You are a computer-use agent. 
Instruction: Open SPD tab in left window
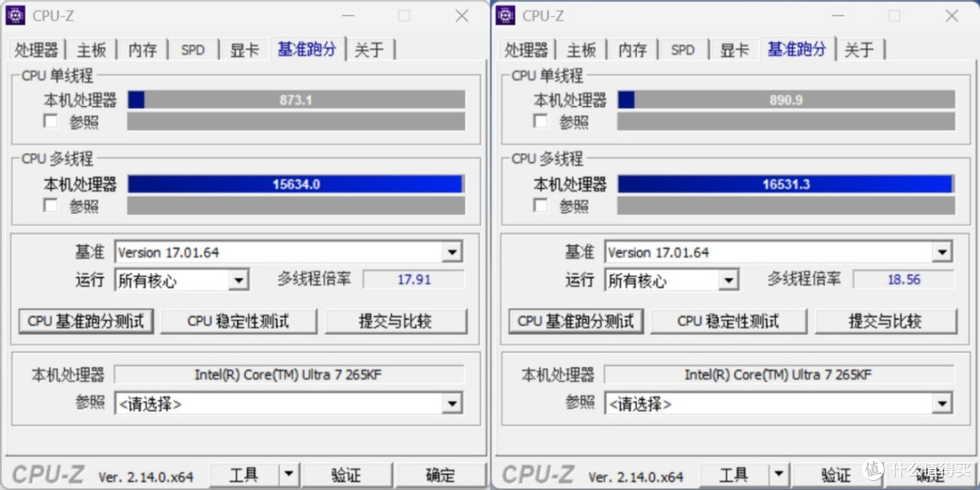(x=193, y=50)
